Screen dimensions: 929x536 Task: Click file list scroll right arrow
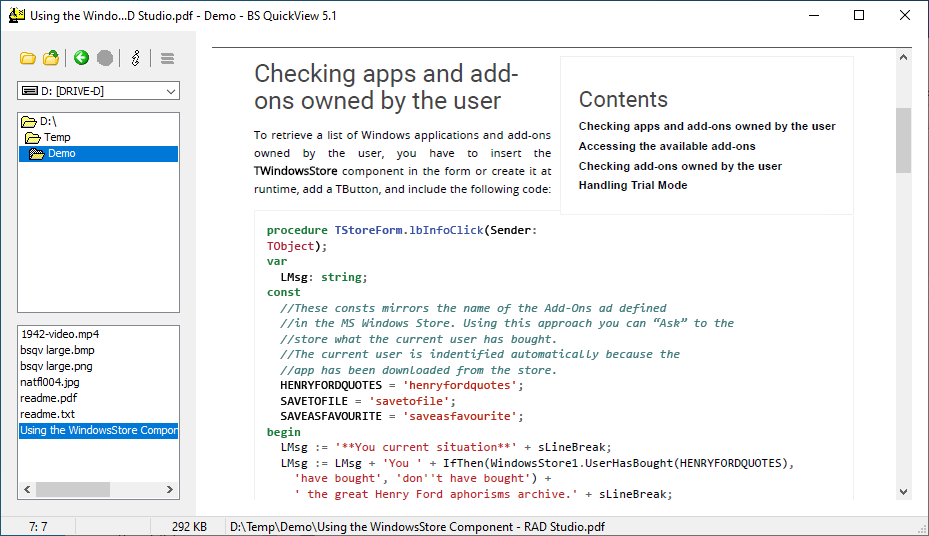[x=170, y=490]
